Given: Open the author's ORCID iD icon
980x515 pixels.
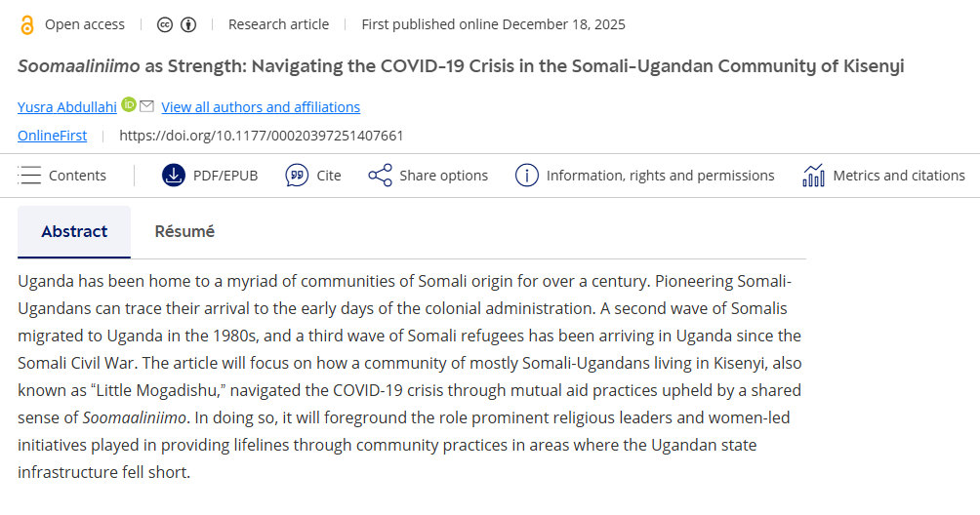Looking at the screenshot, I should [x=129, y=105].
